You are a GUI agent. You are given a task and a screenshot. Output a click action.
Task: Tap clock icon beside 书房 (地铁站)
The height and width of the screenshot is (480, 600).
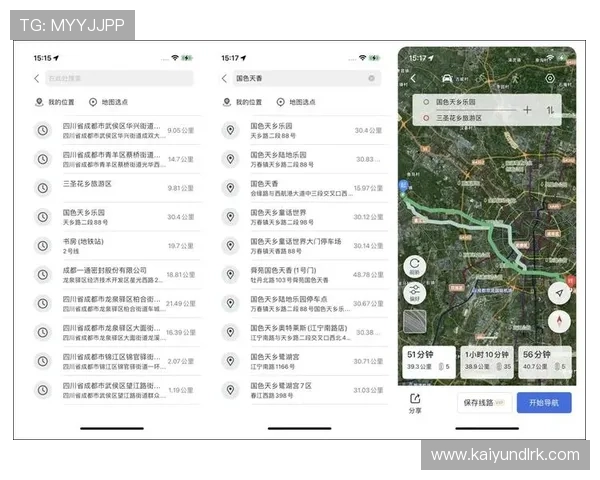coord(43,246)
